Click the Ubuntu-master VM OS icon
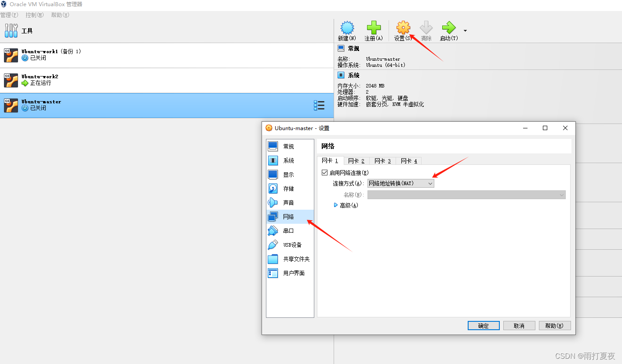622x364 pixels. (x=11, y=106)
